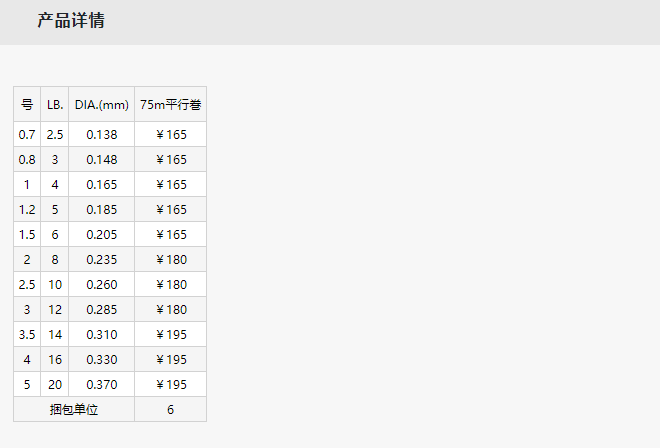The height and width of the screenshot is (448, 660).
Task: Select the 0.330 diameter cell
Action: (102, 359)
